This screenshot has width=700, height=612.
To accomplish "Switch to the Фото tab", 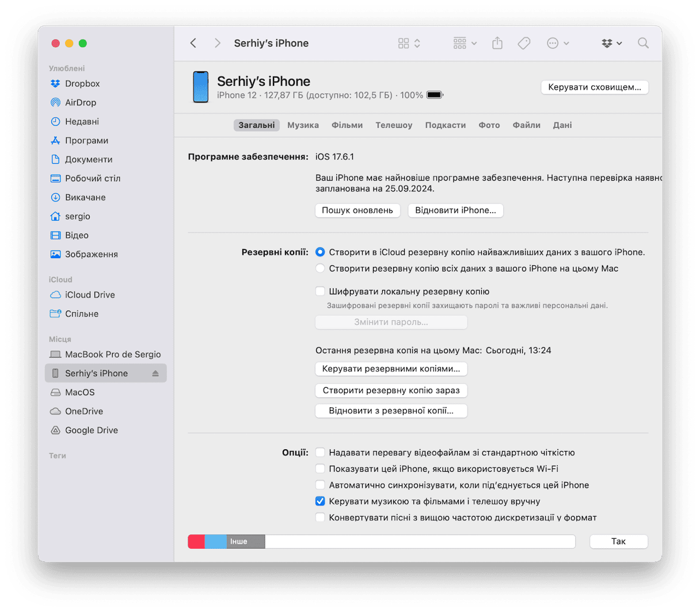I will 489,125.
